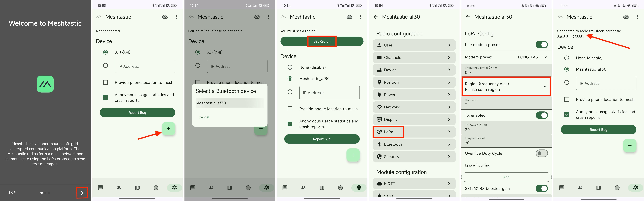Tap Frequency slot field
Screen dimensions: 644x201
tap(506, 141)
